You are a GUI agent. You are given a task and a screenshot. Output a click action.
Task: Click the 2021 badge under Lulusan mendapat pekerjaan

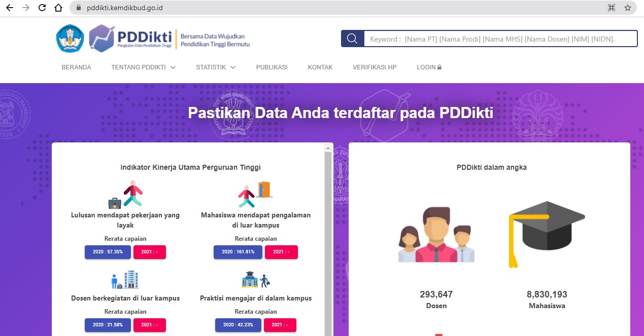click(x=150, y=252)
